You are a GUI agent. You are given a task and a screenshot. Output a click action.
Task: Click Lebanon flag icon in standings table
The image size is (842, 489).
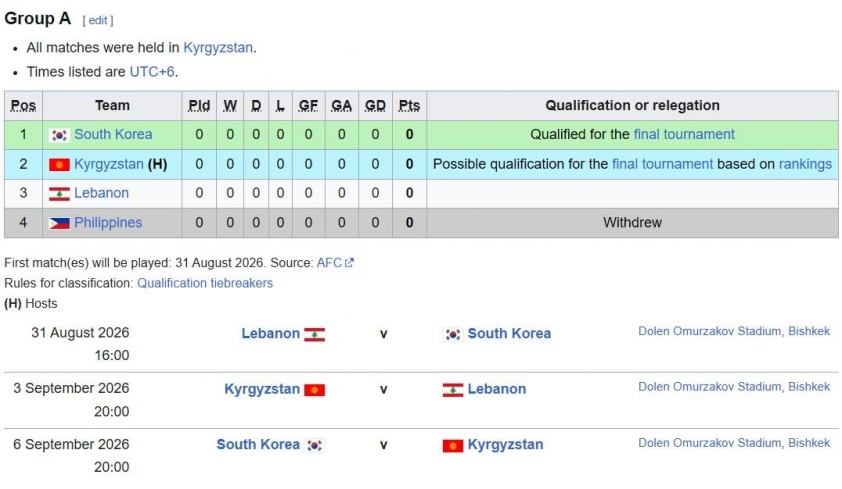59,193
